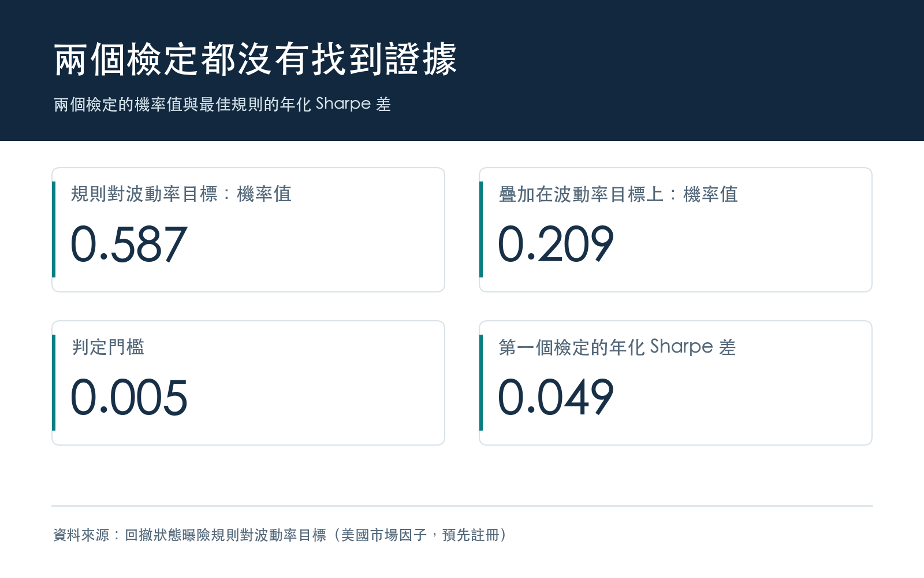Select the 判定門檻 label

[x=108, y=347]
